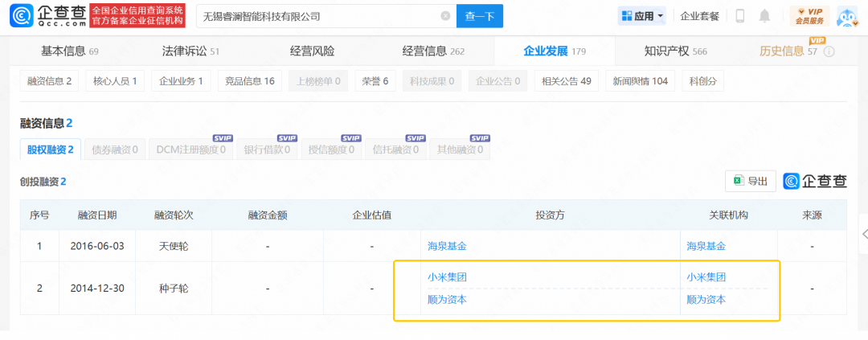Click the 查一下 search button

(x=479, y=16)
